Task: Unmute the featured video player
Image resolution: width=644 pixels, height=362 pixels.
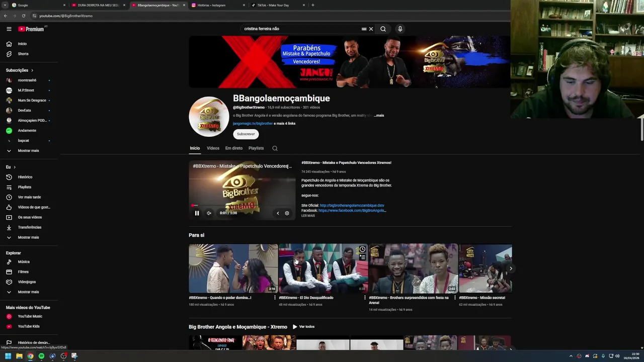Action: [209, 213]
